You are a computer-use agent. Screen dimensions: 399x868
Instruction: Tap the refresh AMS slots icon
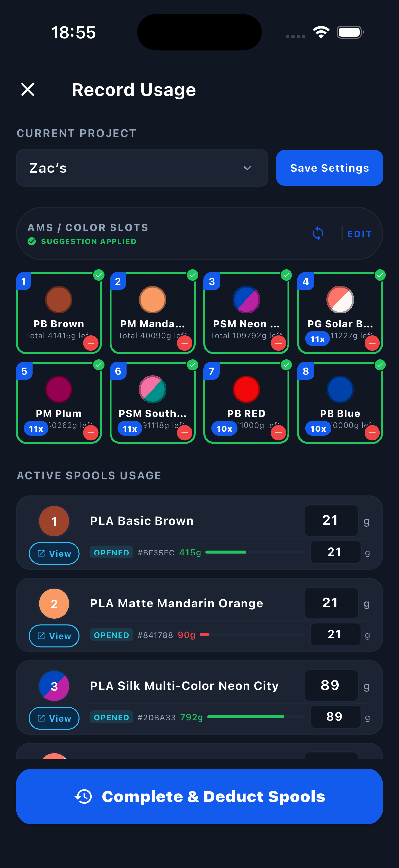point(318,233)
